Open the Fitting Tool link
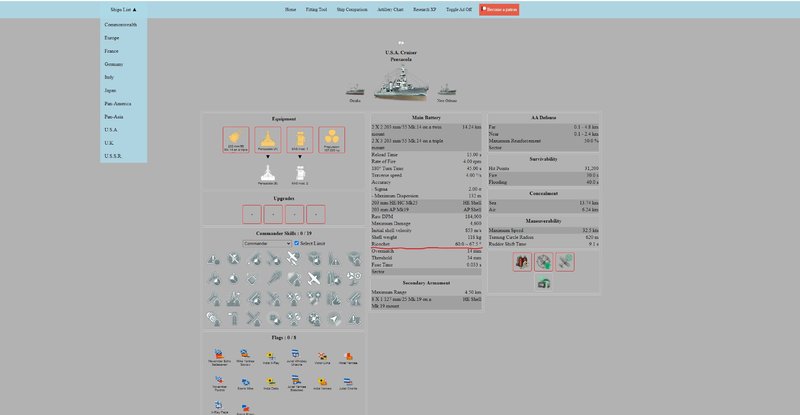The height and width of the screenshot is (415, 800). pyautogui.click(x=316, y=10)
